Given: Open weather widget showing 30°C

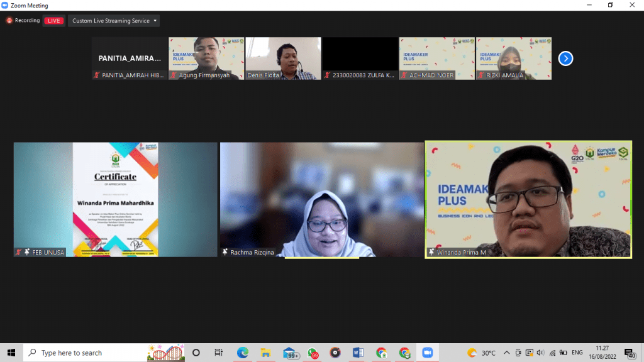Looking at the screenshot, I should click(481, 353).
